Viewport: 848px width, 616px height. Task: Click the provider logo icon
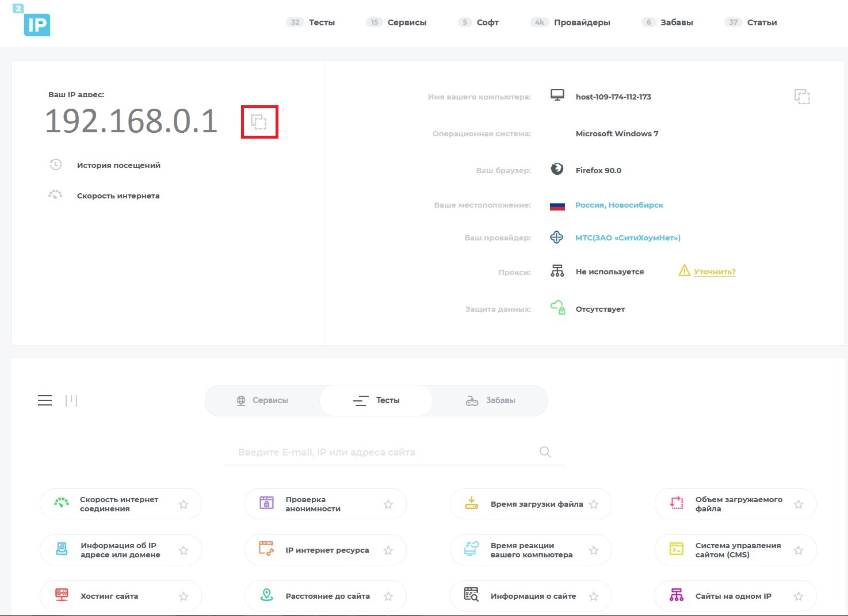tap(556, 237)
